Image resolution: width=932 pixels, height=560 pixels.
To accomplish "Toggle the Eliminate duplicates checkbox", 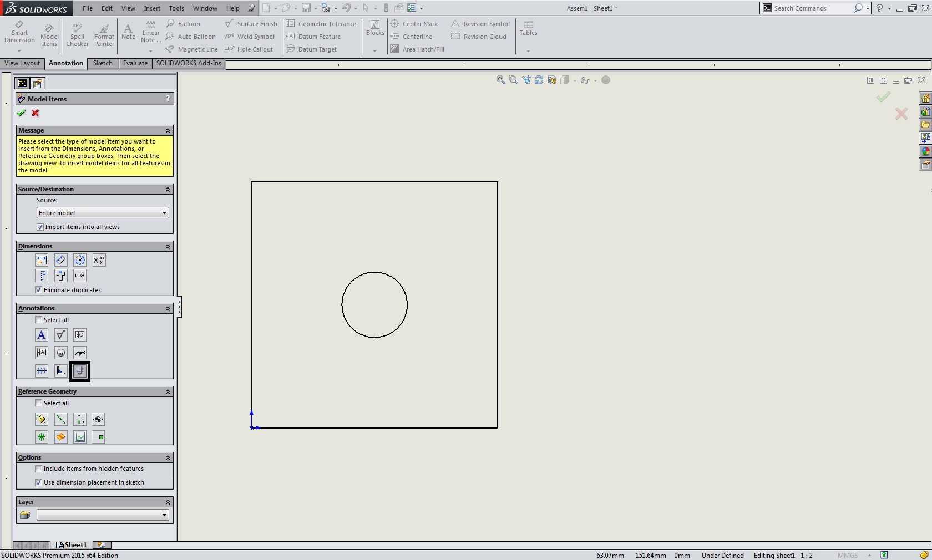I will click(x=39, y=290).
